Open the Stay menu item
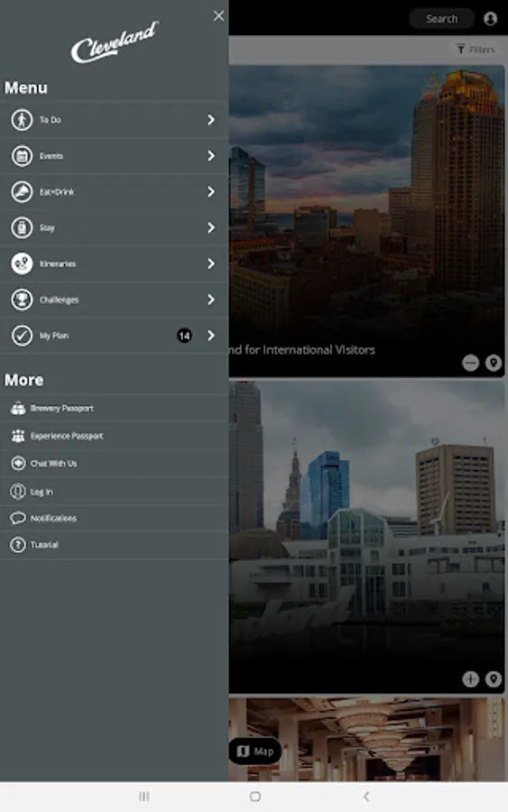The width and height of the screenshot is (508, 812). point(114,228)
